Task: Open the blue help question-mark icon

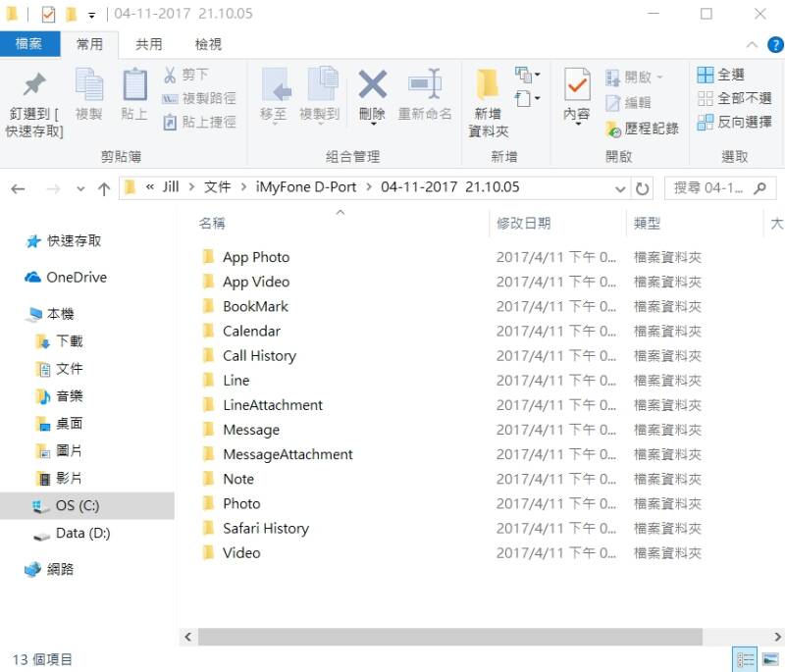Action: tap(775, 45)
